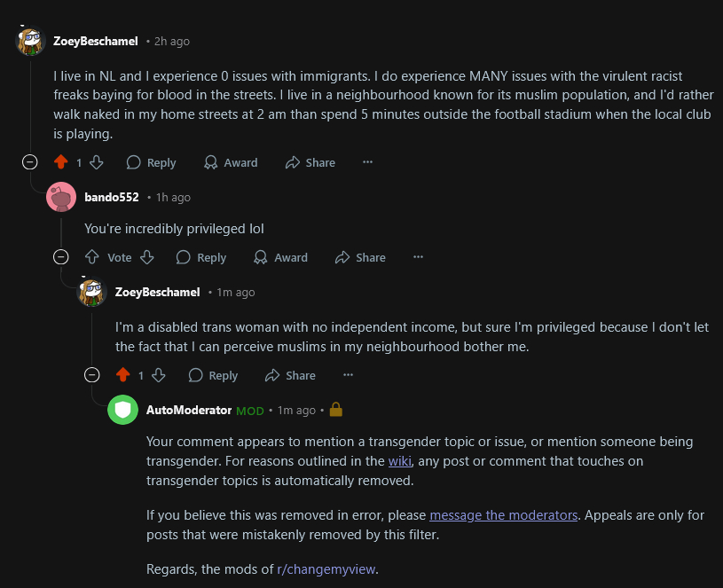Collapse bando552's comment thread
Image resolution: width=723 pixels, height=588 pixels.
tap(60, 257)
